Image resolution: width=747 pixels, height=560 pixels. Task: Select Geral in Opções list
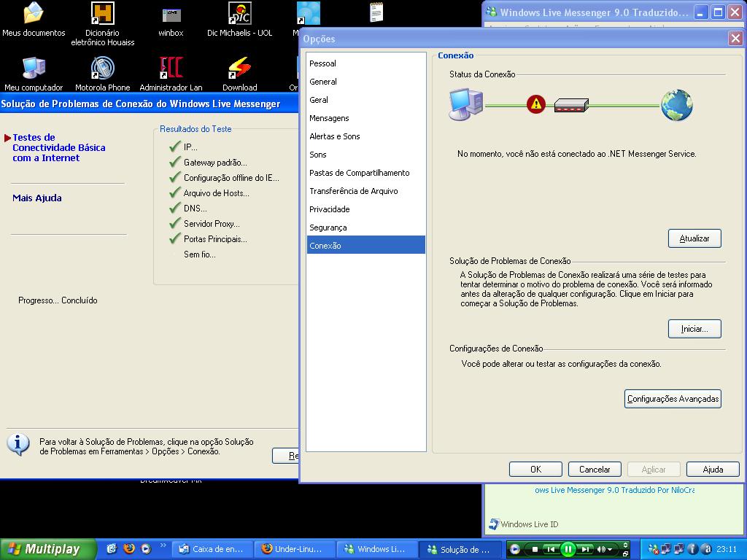click(366, 100)
